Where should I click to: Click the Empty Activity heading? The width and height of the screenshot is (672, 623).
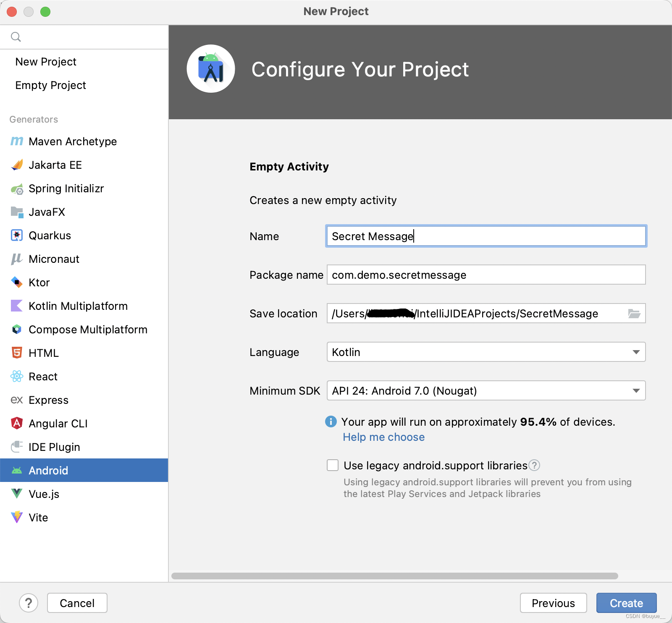[289, 167]
